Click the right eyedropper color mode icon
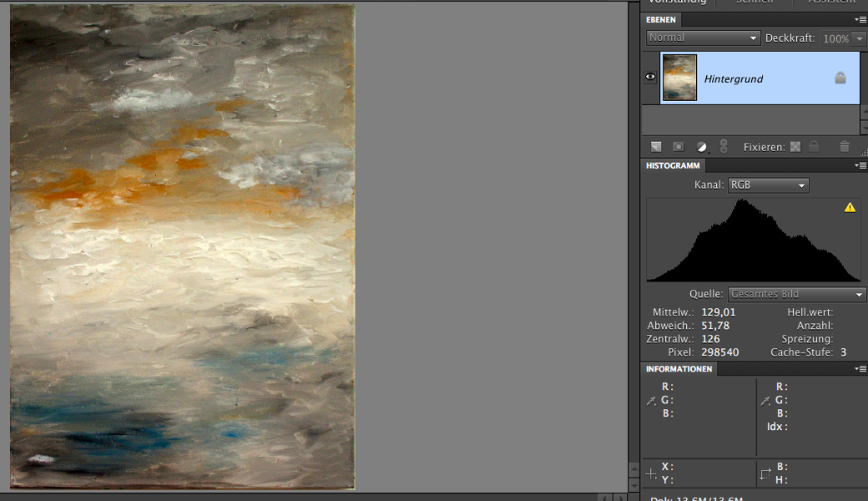The image size is (868, 501). click(765, 401)
